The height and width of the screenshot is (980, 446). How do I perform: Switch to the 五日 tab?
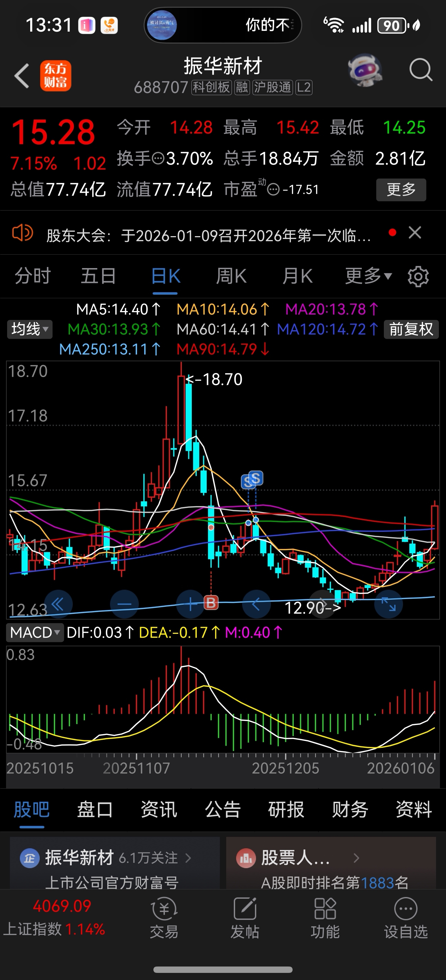tap(98, 276)
